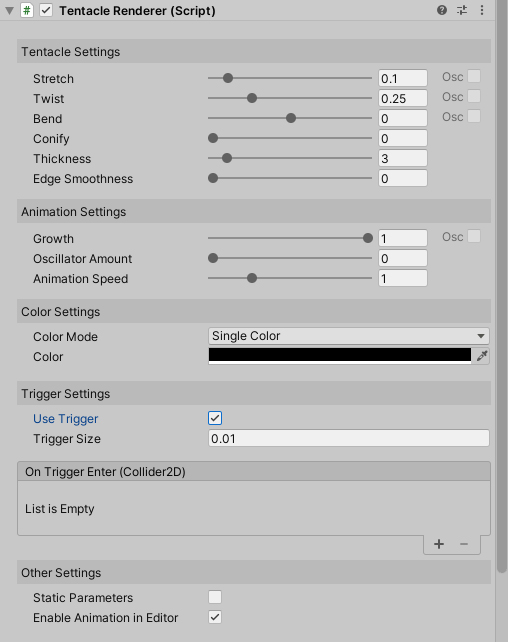Open the component three-dot context menu
The width and height of the screenshot is (508, 642).
pyautogui.click(x=482, y=10)
